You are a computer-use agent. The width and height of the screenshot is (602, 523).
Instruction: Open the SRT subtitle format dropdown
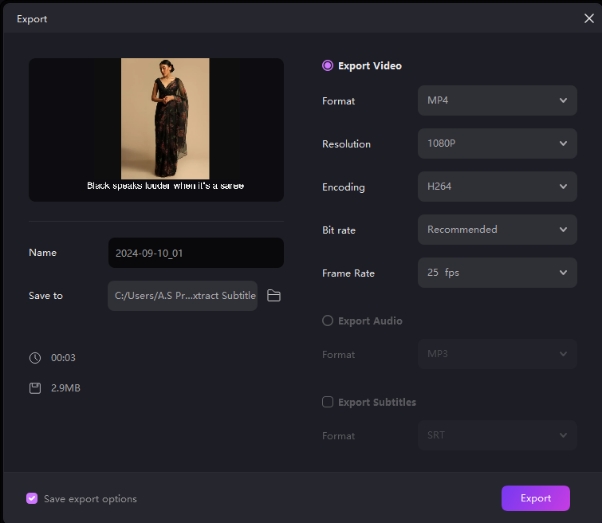coord(496,436)
